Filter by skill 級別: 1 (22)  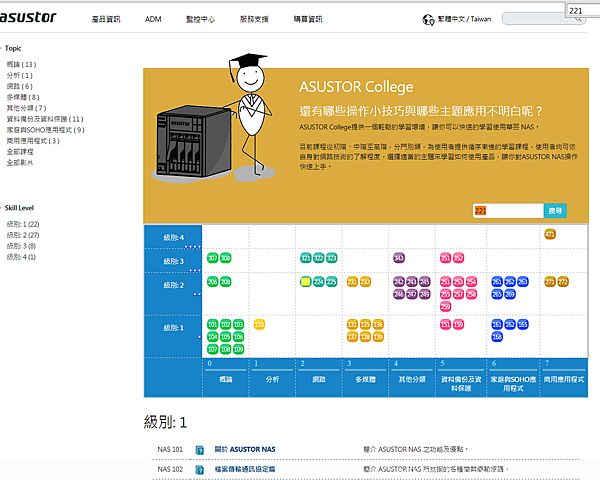point(23,224)
